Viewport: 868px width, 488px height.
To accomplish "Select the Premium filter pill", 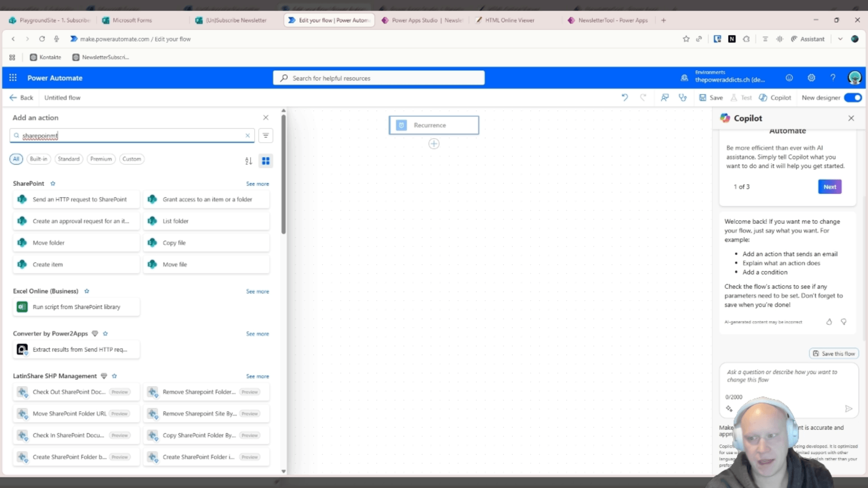I will [101, 159].
